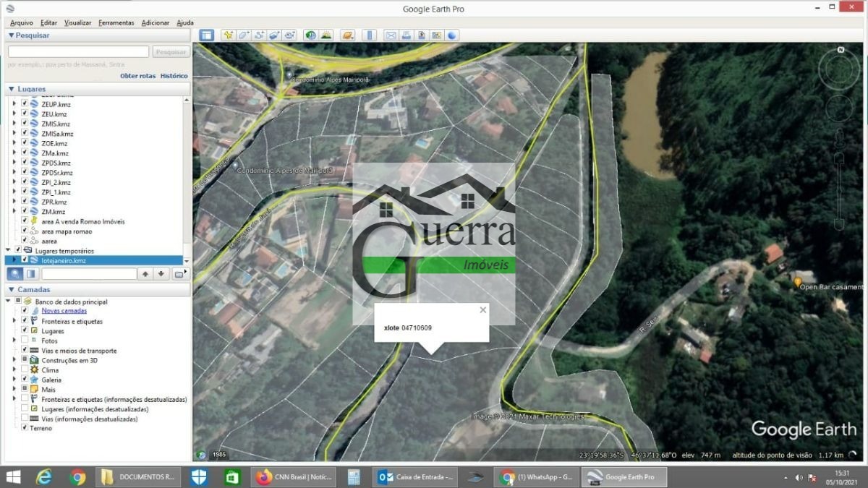Click the Windows Start button
This screenshot has width=868, height=488.
coord(13,477)
